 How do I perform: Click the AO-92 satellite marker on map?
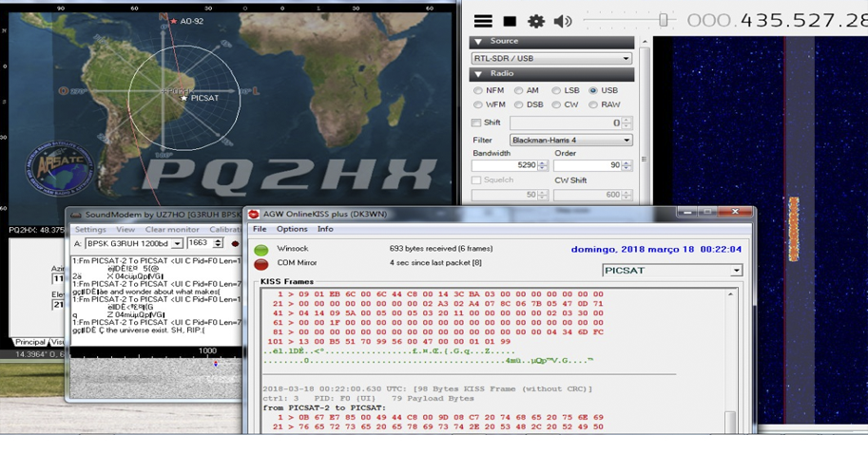pos(173,21)
